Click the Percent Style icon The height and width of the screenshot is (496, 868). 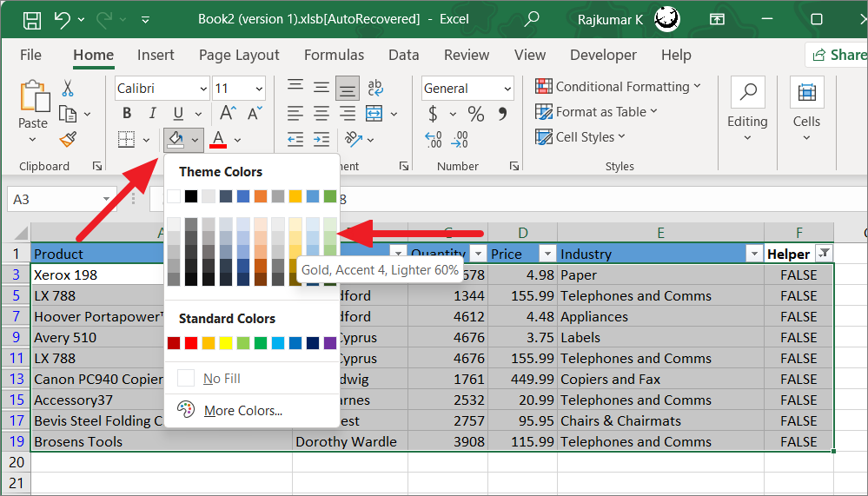476,114
